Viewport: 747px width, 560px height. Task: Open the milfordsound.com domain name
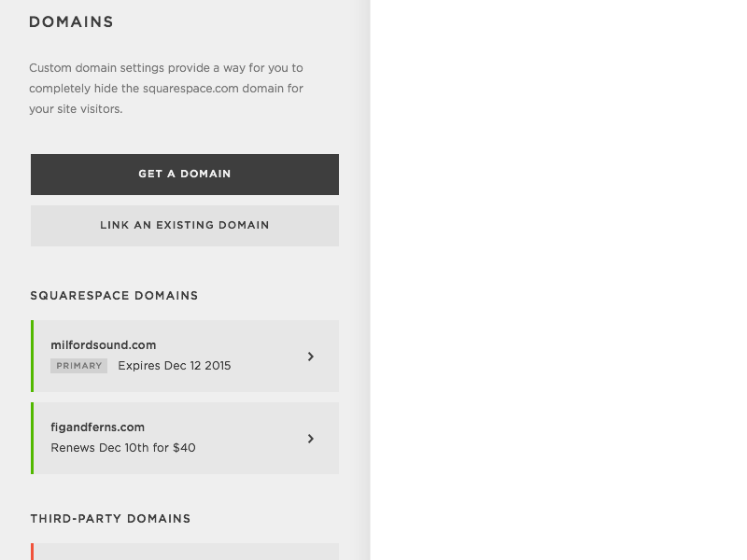pyautogui.click(x=104, y=344)
